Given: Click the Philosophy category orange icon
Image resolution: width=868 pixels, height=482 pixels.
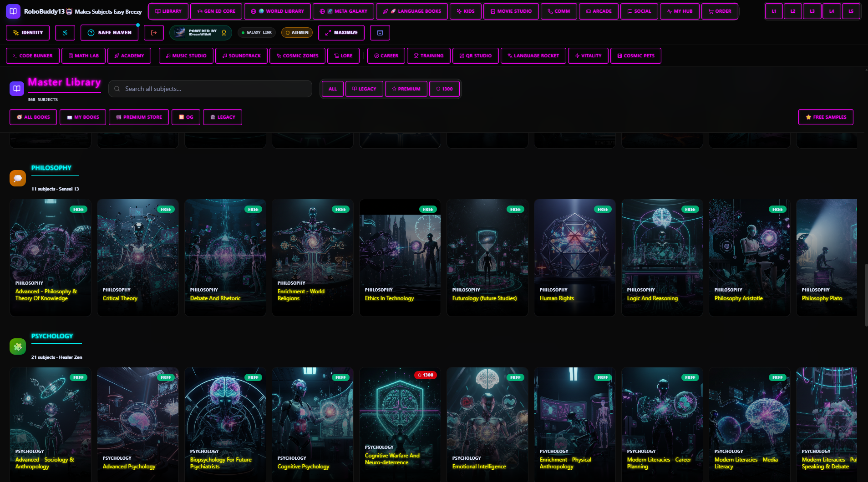Looking at the screenshot, I should pyautogui.click(x=18, y=178).
